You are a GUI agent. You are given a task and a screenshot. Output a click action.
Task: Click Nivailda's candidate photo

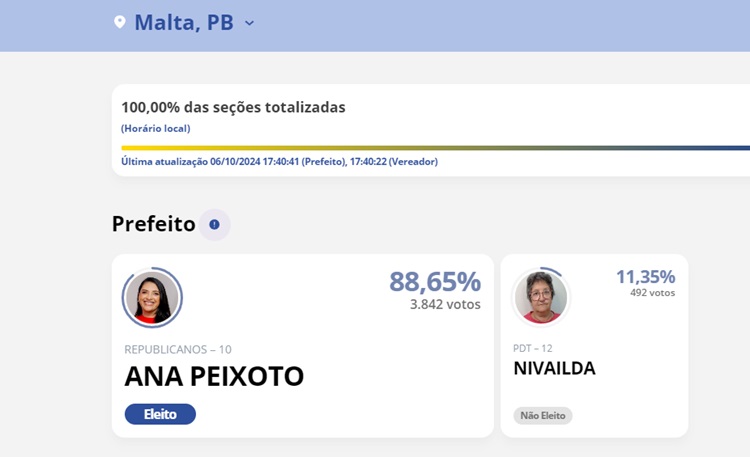point(541,297)
